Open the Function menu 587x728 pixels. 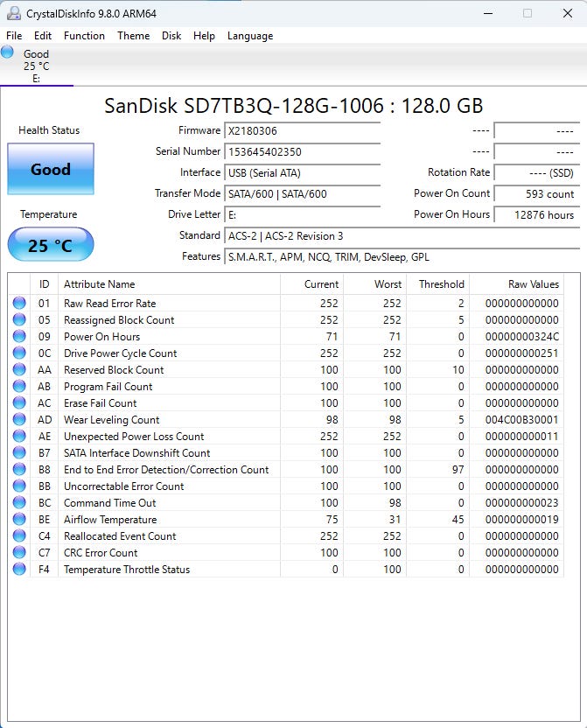(x=84, y=36)
